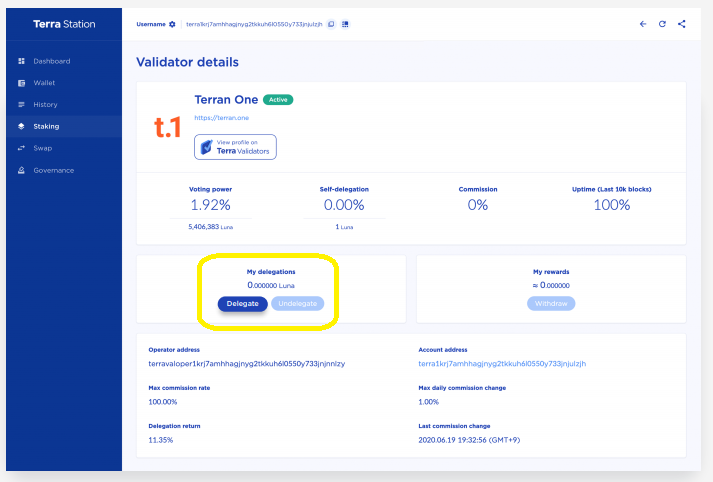This screenshot has width=713, height=482.
Task: Go to History menu item
Action: point(45,105)
